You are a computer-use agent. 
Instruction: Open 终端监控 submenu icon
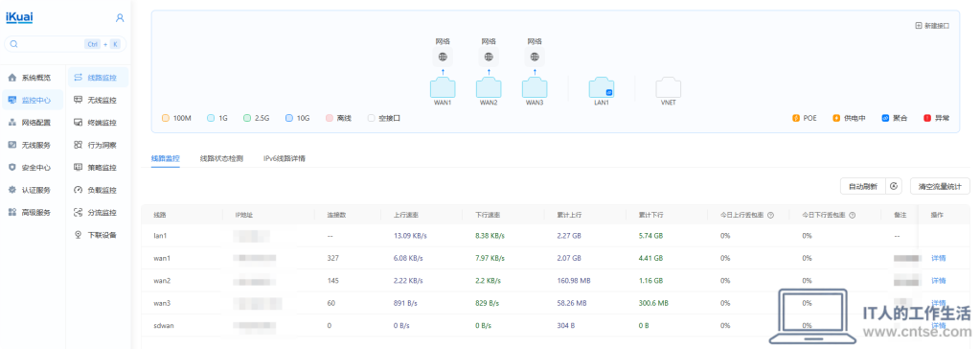pyautogui.click(x=79, y=123)
